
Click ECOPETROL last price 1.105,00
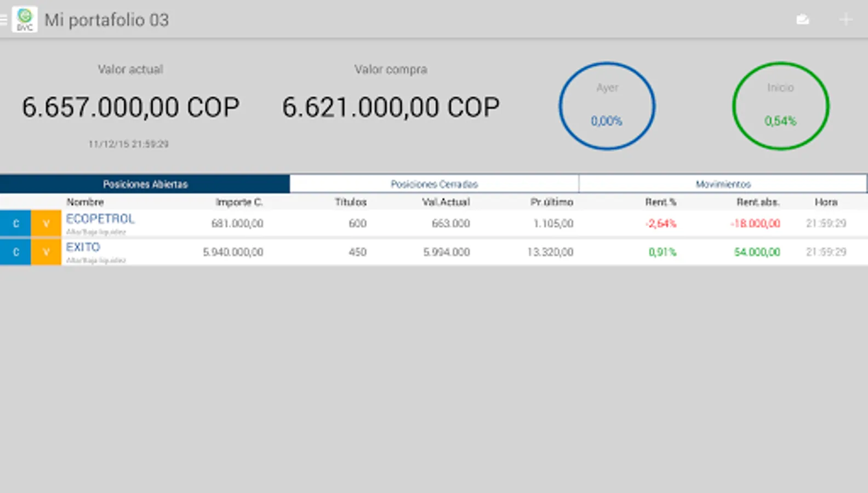(x=553, y=223)
